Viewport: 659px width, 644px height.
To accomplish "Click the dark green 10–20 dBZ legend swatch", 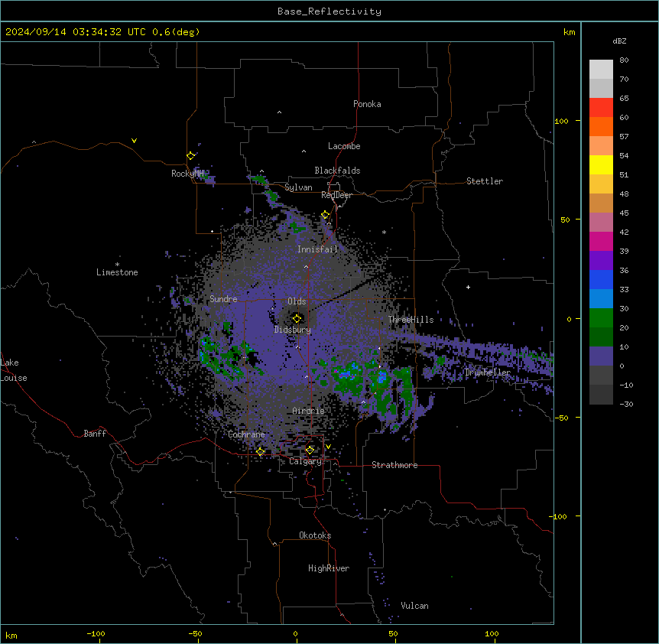I will [x=601, y=337].
